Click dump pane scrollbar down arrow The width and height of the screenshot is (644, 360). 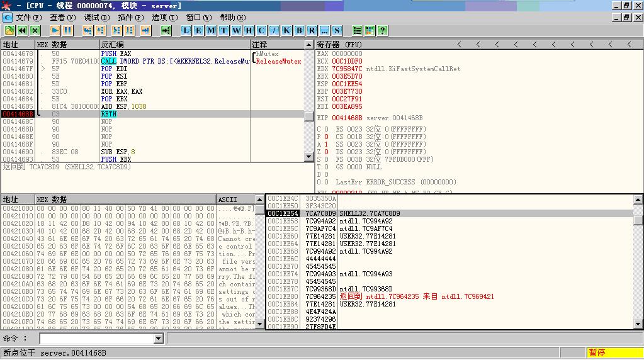point(259,323)
